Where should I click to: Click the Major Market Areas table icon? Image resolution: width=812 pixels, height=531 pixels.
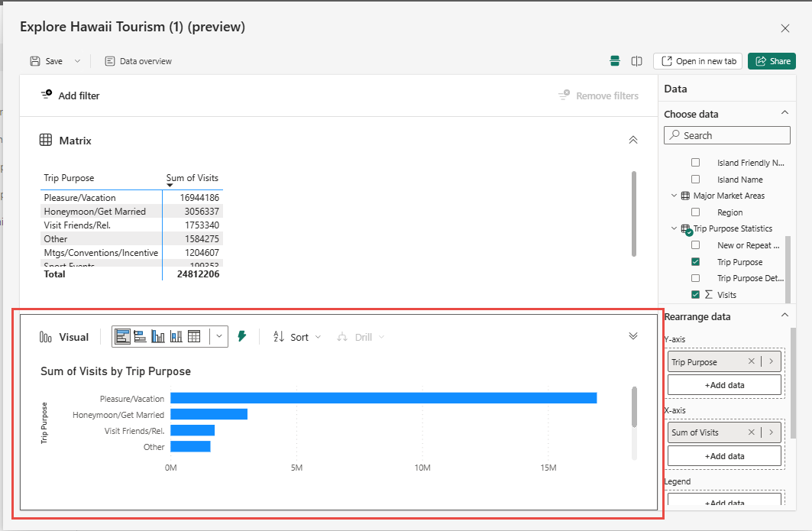pos(685,196)
